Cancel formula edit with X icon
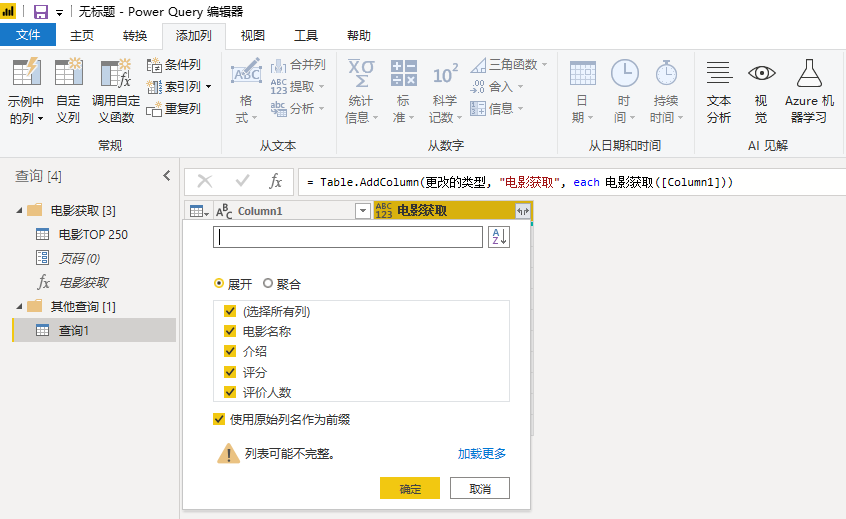This screenshot has width=846, height=519. [205, 181]
